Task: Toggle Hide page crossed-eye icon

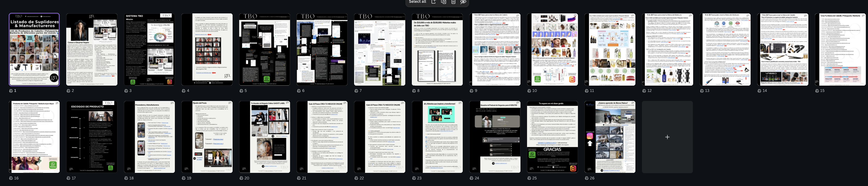Action: (463, 2)
